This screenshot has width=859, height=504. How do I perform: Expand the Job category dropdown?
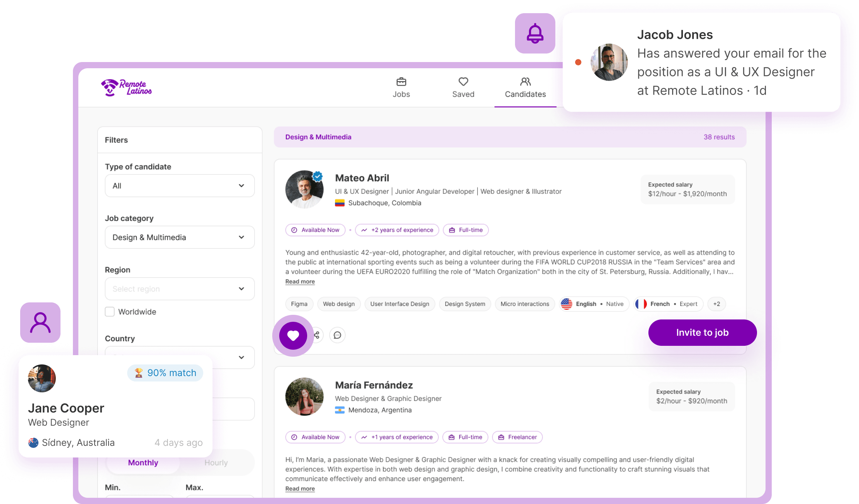(179, 237)
